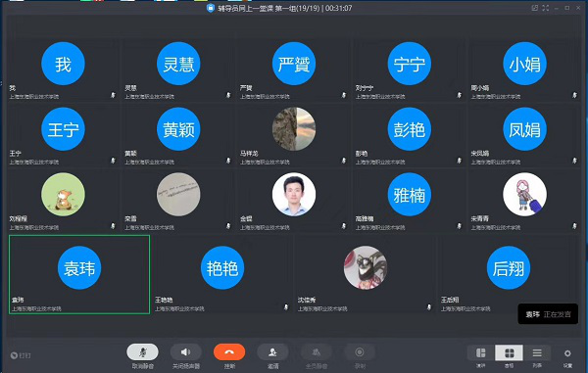Image resolution: width=588 pixels, height=373 pixels.
Task: Click muted mic icon in 小娟 tile
Action: tap(574, 95)
